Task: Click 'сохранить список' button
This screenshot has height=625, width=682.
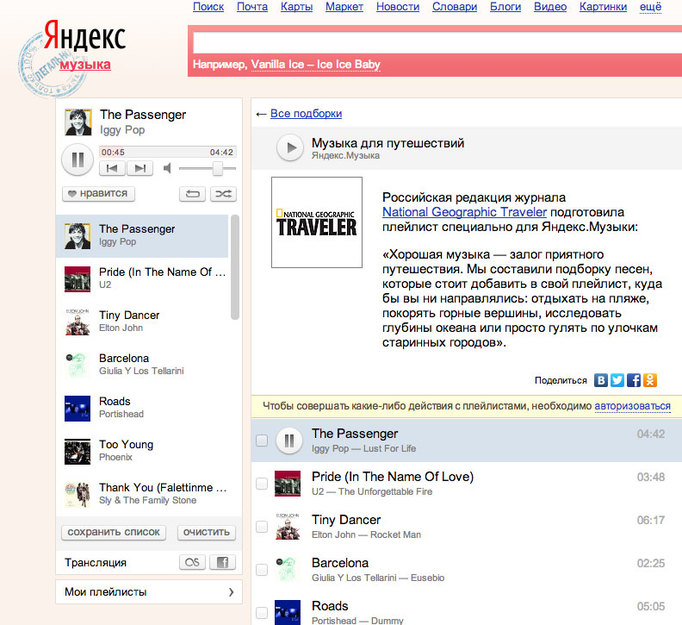Action: click(x=114, y=532)
